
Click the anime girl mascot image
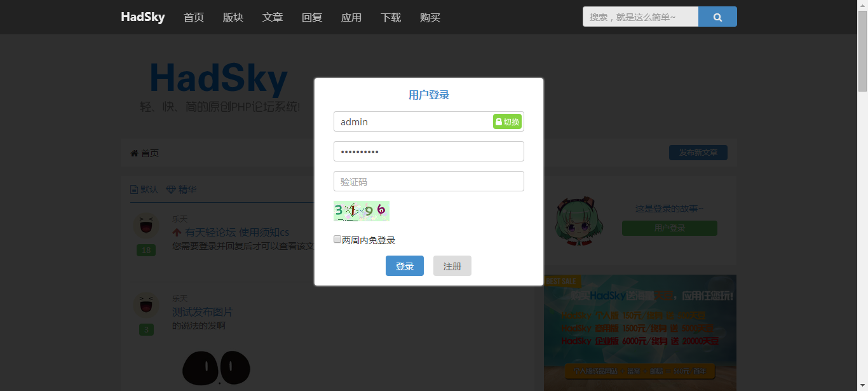[579, 221]
